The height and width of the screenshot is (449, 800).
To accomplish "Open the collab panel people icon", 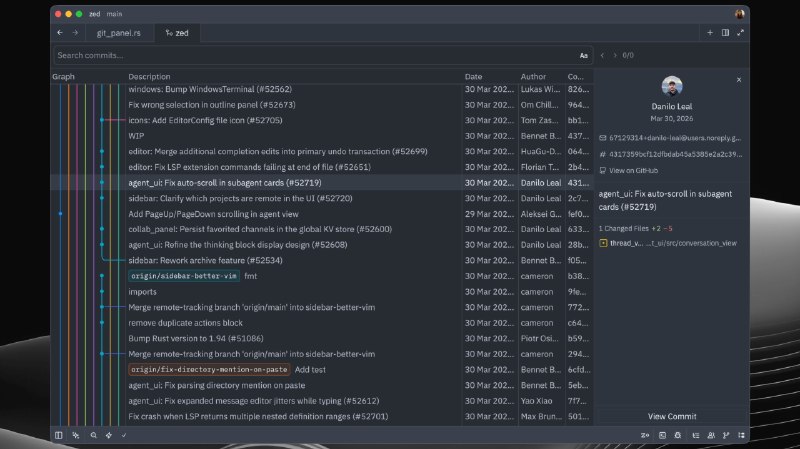I will coord(711,435).
